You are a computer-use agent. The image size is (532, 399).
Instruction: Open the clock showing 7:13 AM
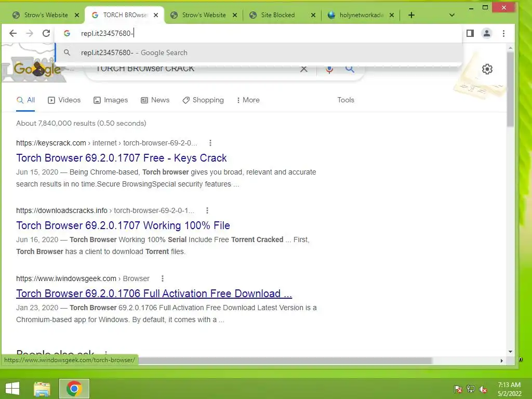(x=509, y=389)
